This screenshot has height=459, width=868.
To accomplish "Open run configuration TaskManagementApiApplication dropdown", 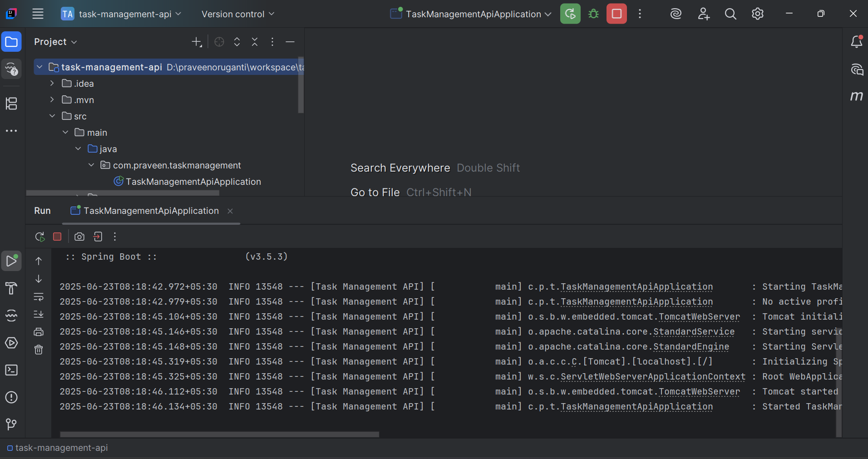I will pyautogui.click(x=471, y=14).
